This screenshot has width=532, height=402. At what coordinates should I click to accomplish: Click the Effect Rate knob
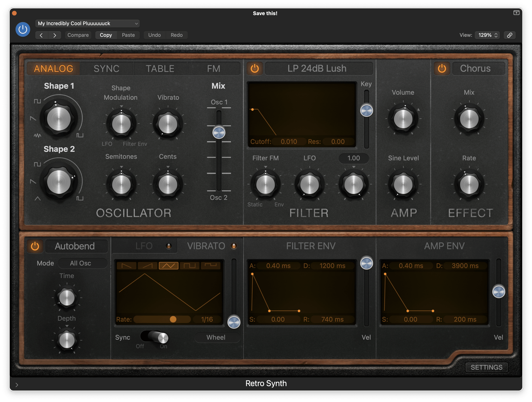[469, 184]
